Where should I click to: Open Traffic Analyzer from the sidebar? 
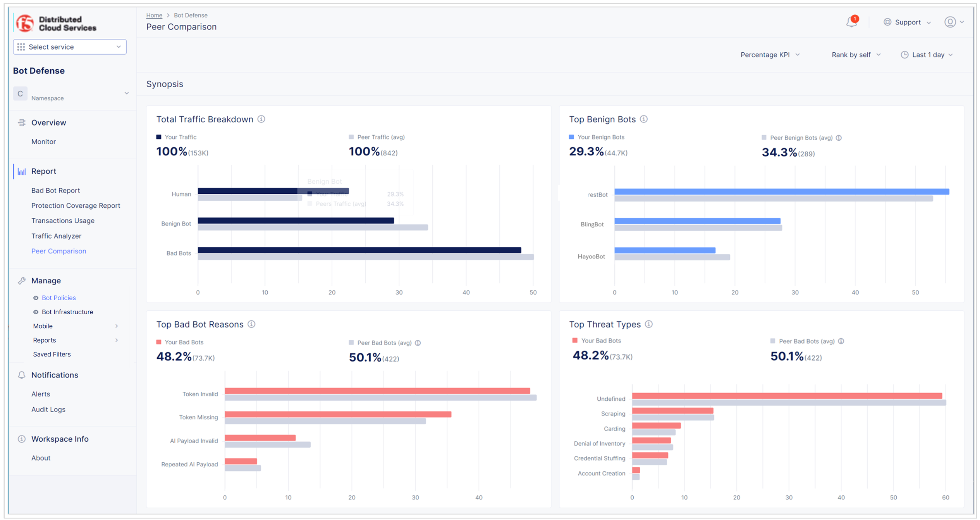pyautogui.click(x=57, y=236)
